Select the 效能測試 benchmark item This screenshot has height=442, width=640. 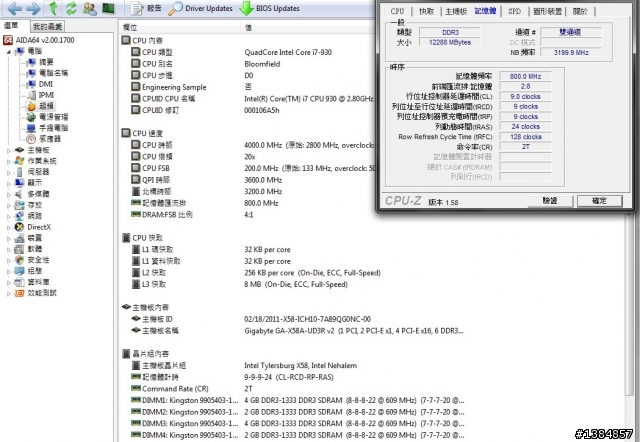[36, 293]
